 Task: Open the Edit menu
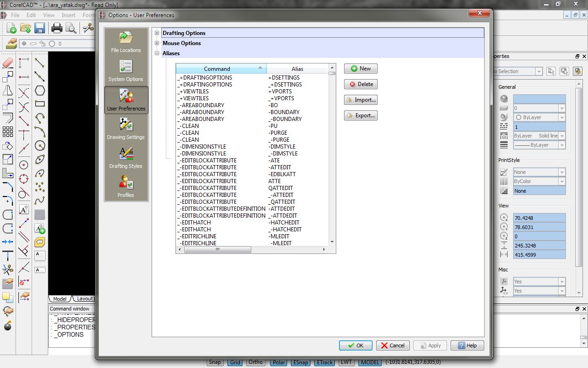point(31,15)
